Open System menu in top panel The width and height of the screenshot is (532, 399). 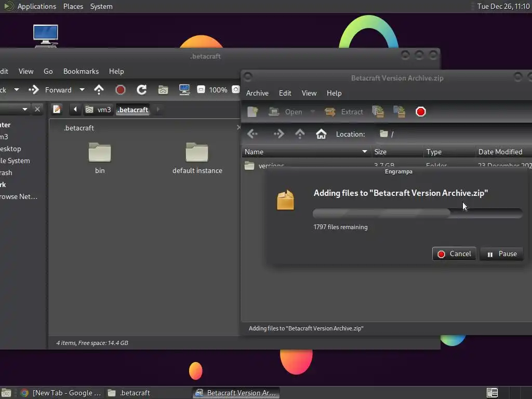(101, 6)
